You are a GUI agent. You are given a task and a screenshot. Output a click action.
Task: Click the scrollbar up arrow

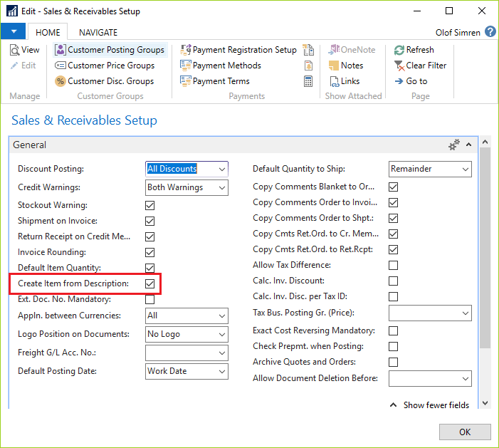pyautogui.click(x=485, y=142)
